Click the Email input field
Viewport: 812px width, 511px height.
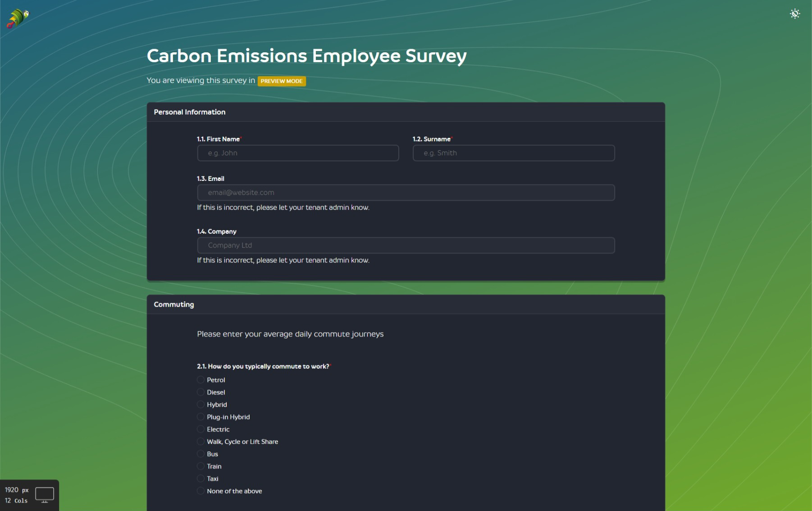click(x=406, y=193)
